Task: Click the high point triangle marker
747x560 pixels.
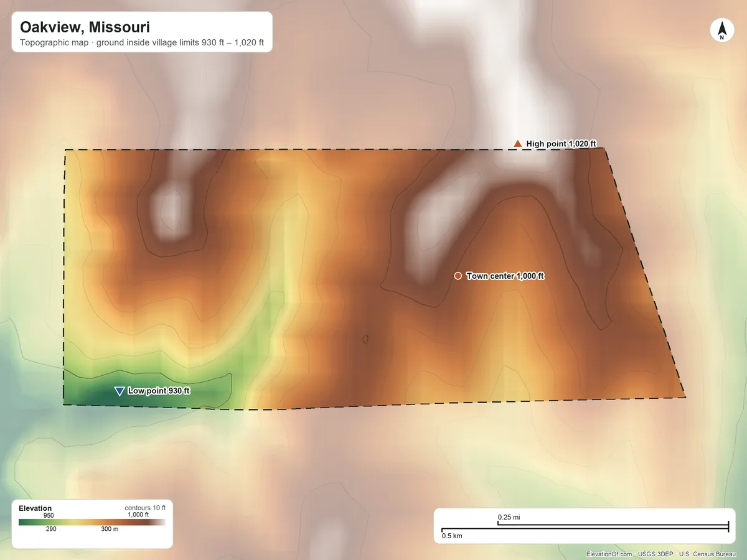Action: (517, 144)
